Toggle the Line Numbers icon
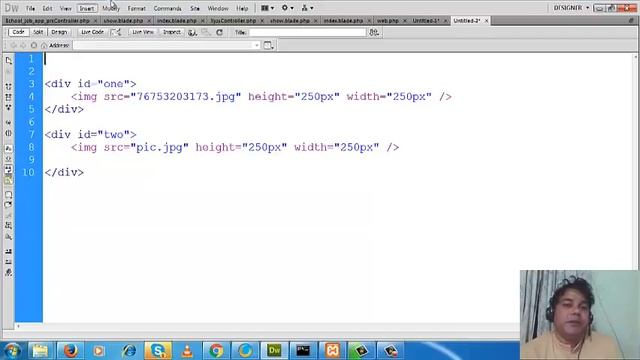Viewport: 640px width, 360px height. (9, 148)
